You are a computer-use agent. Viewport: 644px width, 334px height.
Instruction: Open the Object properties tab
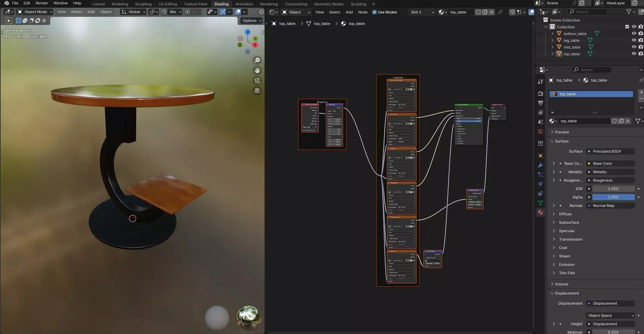pyautogui.click(x=541, y=156)
